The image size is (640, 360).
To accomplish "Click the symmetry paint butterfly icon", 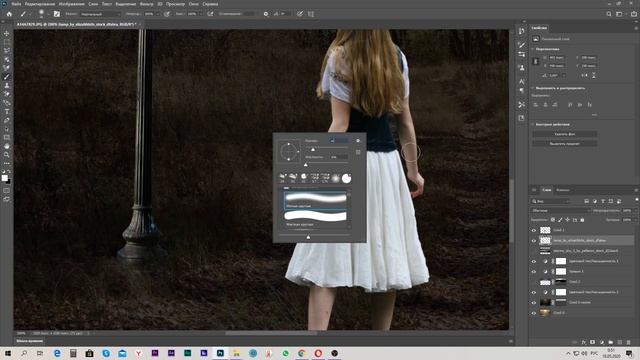I will (x=311, y=14).
